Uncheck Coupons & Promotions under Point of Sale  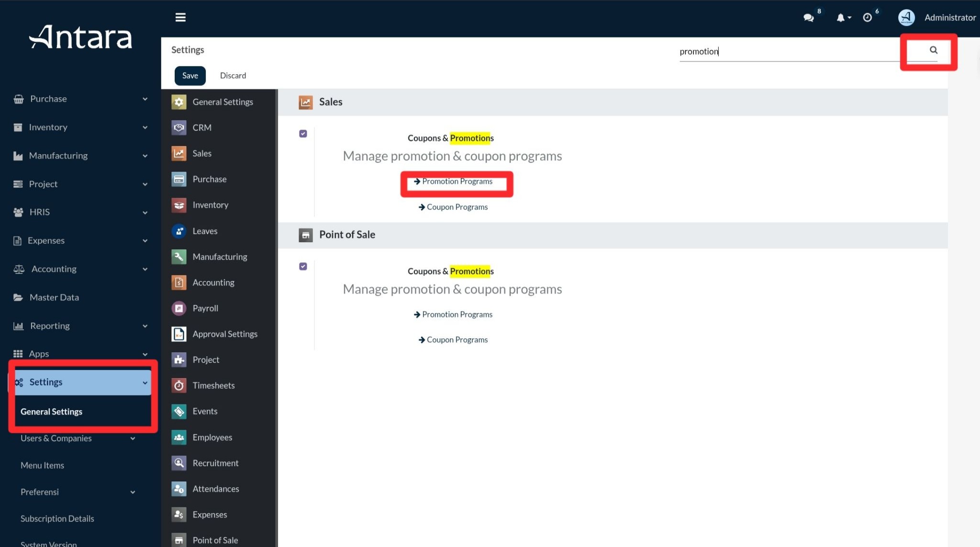303,266
